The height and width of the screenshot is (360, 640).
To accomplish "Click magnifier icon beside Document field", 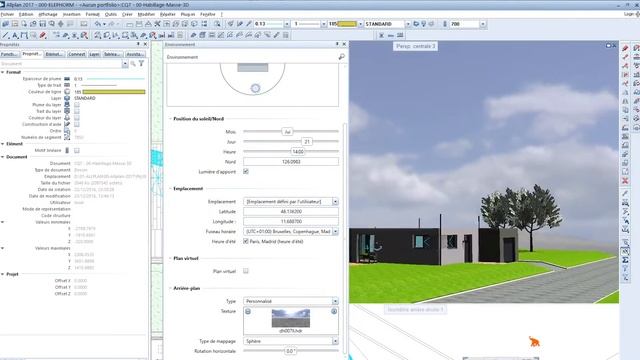I will coord(133,64).
